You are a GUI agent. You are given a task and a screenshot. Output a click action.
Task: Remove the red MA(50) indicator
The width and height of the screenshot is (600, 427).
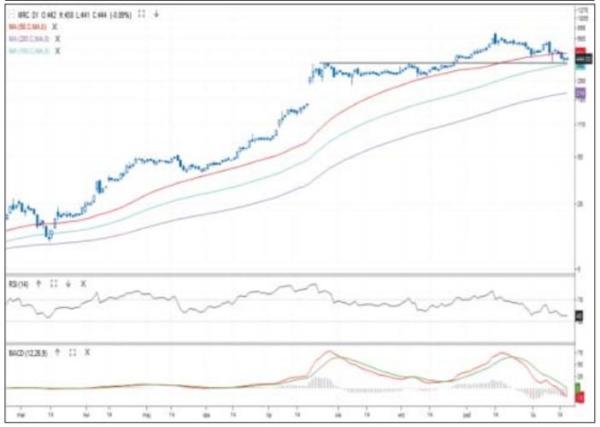(55, 26)
